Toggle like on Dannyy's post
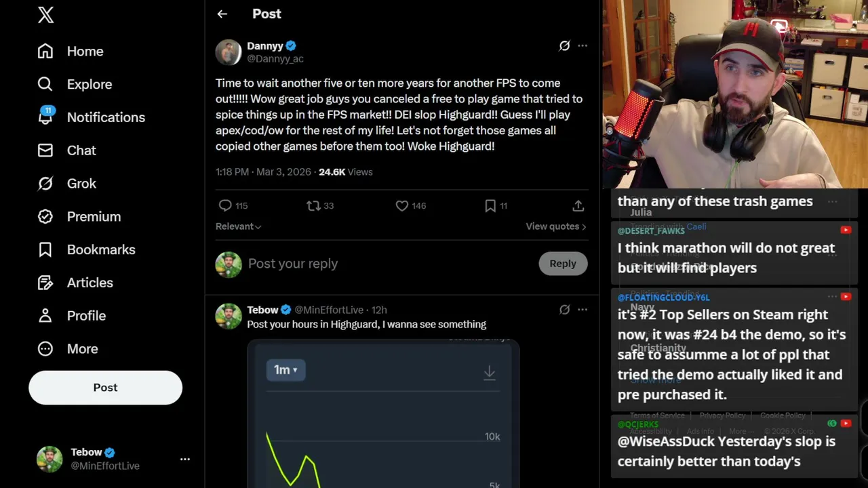The height and width of the screenshot is (488, 868). pyautogui.click(x=402, y=205)
